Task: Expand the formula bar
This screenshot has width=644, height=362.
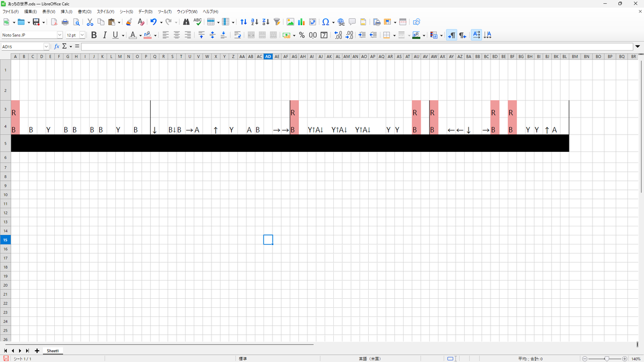Action: point(638,47)
